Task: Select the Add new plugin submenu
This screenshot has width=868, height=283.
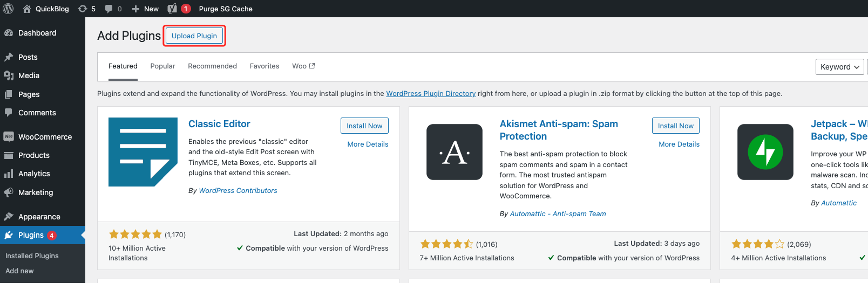Action: 19,271
